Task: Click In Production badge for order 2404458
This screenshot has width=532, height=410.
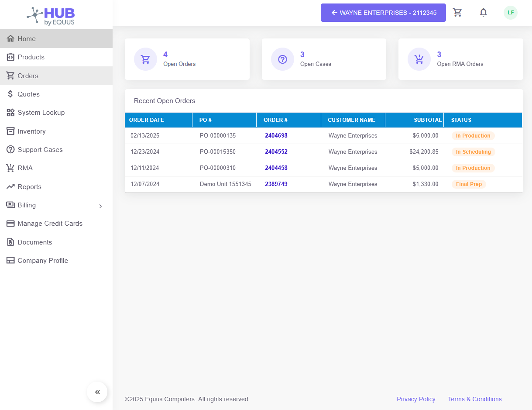Action: coord(473,168)
